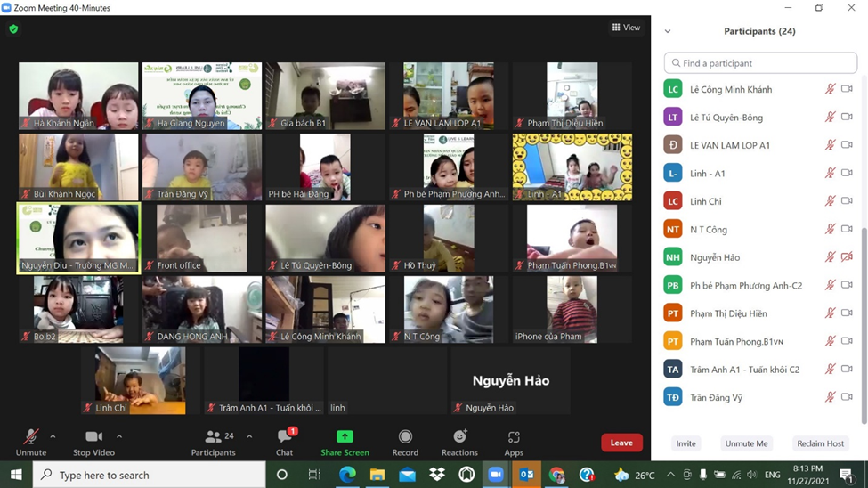Open the Chat panel

pos(284,437)
